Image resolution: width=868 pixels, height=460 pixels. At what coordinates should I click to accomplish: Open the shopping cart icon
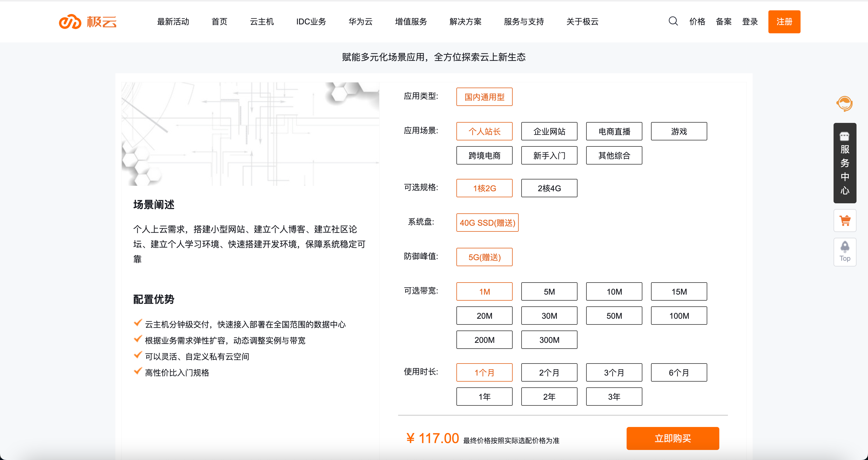click(845, 221)
